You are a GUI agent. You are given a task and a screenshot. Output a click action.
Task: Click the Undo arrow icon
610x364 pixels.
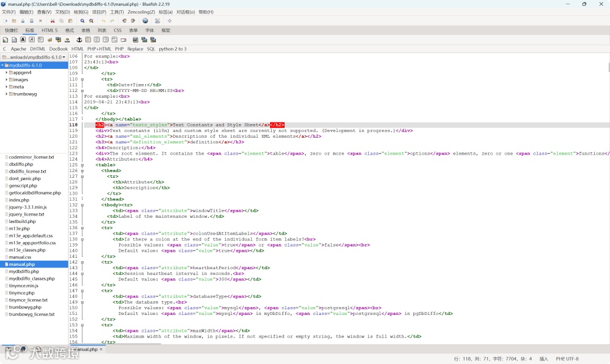(103, 21)
